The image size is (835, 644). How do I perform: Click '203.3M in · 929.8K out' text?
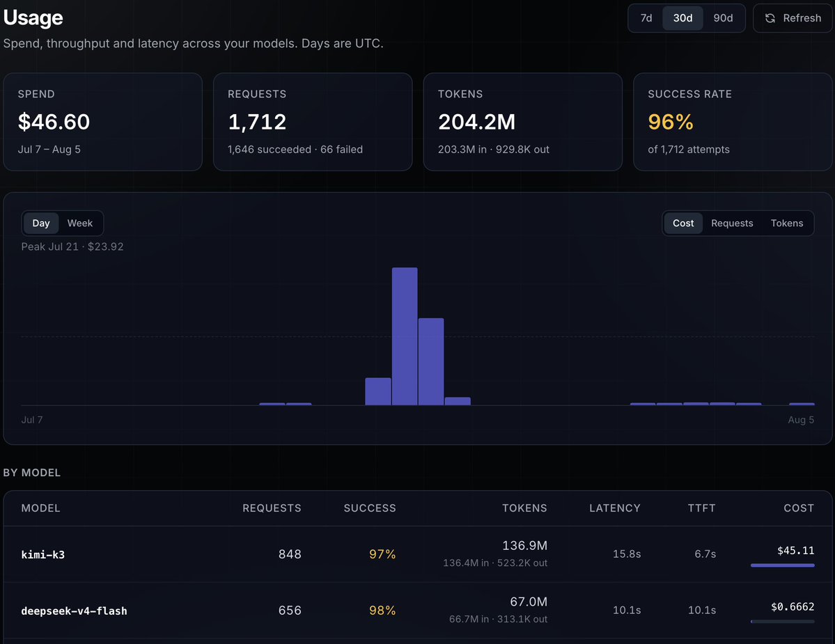(x=494, y=150)
